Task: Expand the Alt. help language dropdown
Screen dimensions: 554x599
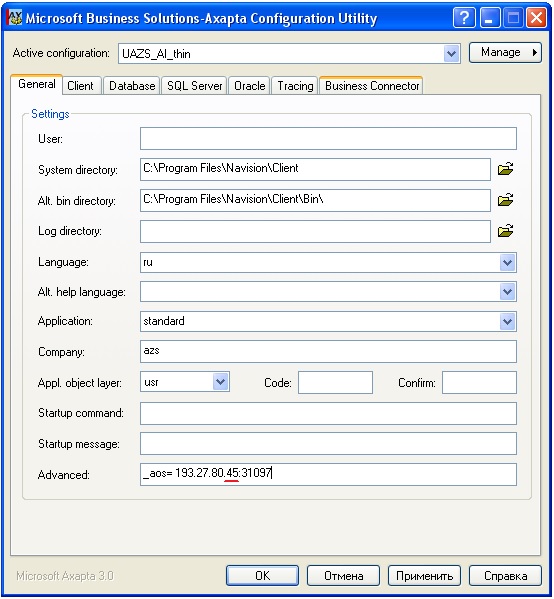Action: pos(507,292)
